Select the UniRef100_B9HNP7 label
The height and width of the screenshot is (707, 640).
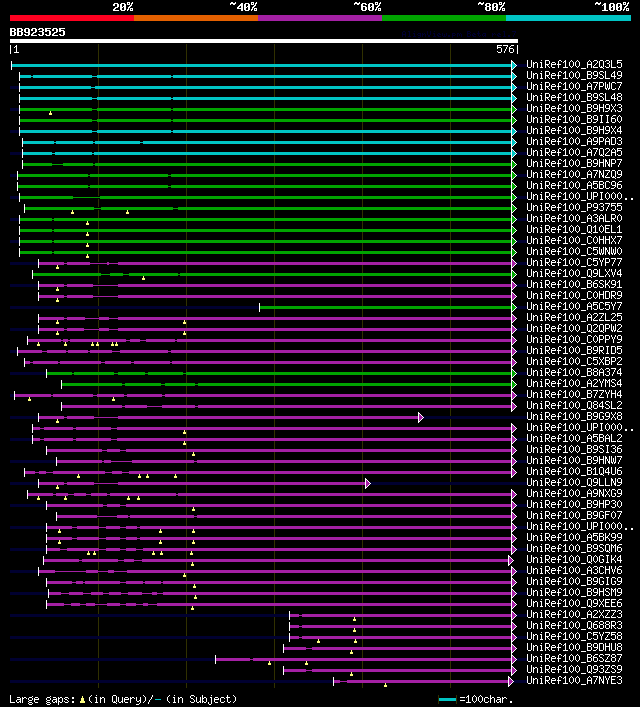coord(574,163)
